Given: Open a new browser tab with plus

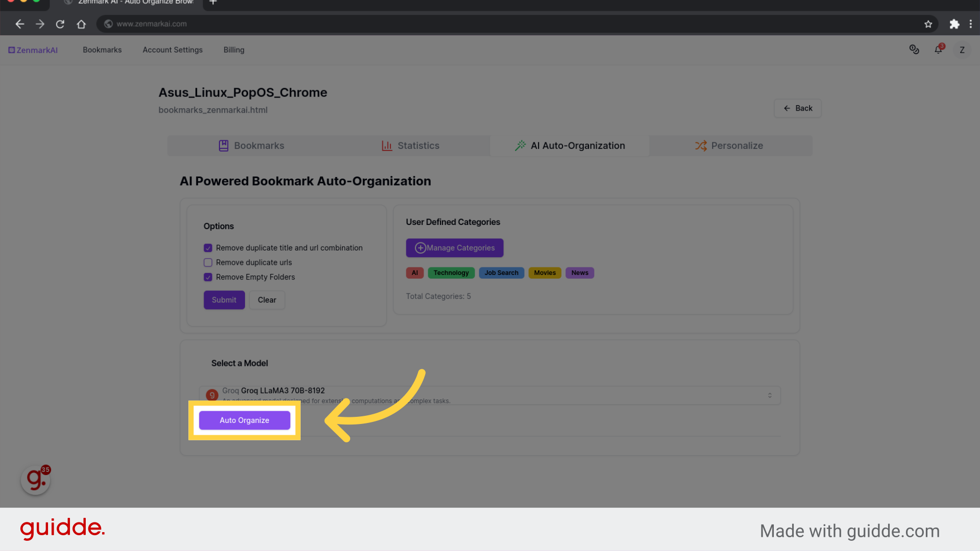Looking at the screenshot, I should pos(213,3).
